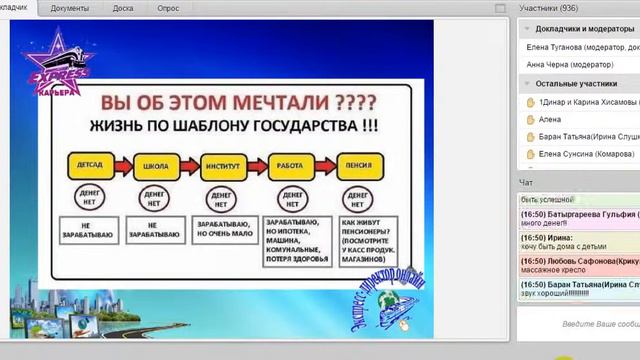640x360 pixels.
Task: Click the slide title ВЫ ОБ ЭТОМ МЕЧТАЛИ
Action: pos(238,102)
